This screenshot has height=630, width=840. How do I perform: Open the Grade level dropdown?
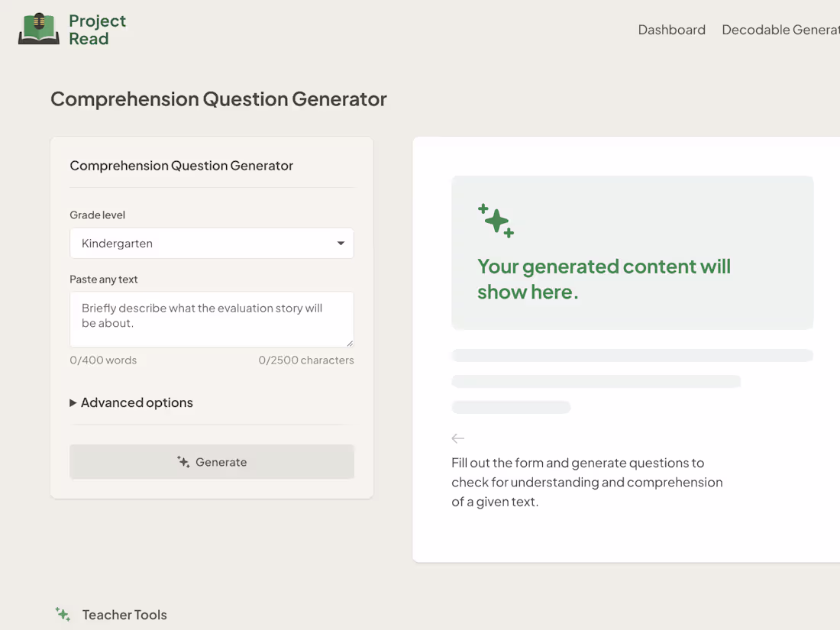coord(212,243)
